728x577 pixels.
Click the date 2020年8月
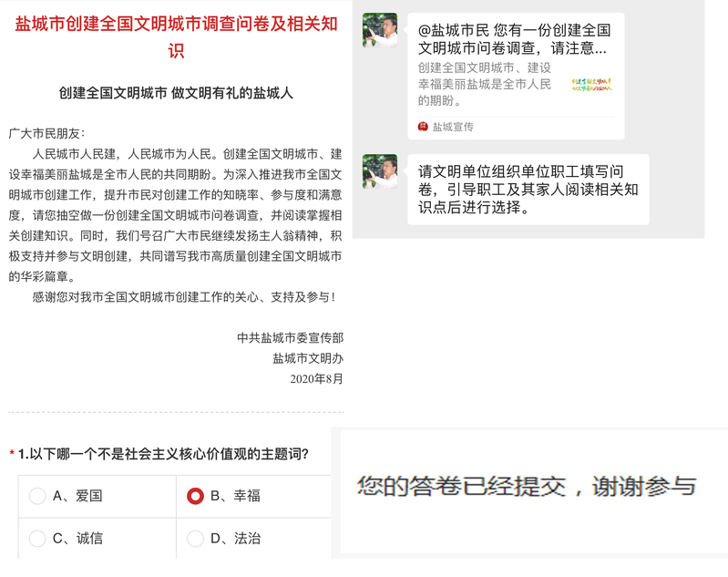[317, 378]
